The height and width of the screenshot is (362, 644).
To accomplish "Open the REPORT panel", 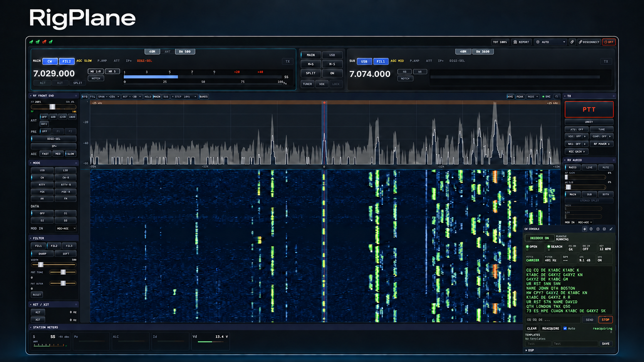I will coord(522,42).
